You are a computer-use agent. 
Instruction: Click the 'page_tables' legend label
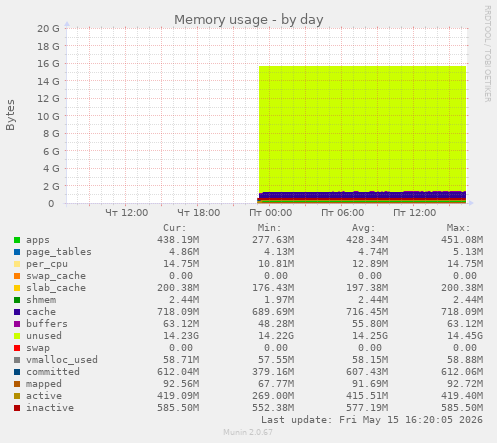(59, 252)
